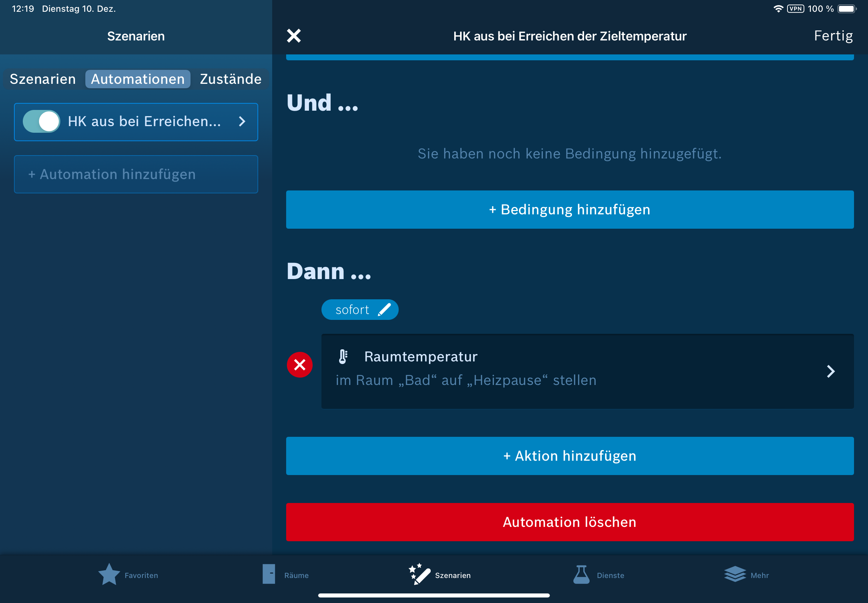Click the thermometer icon next to Raumtemperatur

[343, 356]
